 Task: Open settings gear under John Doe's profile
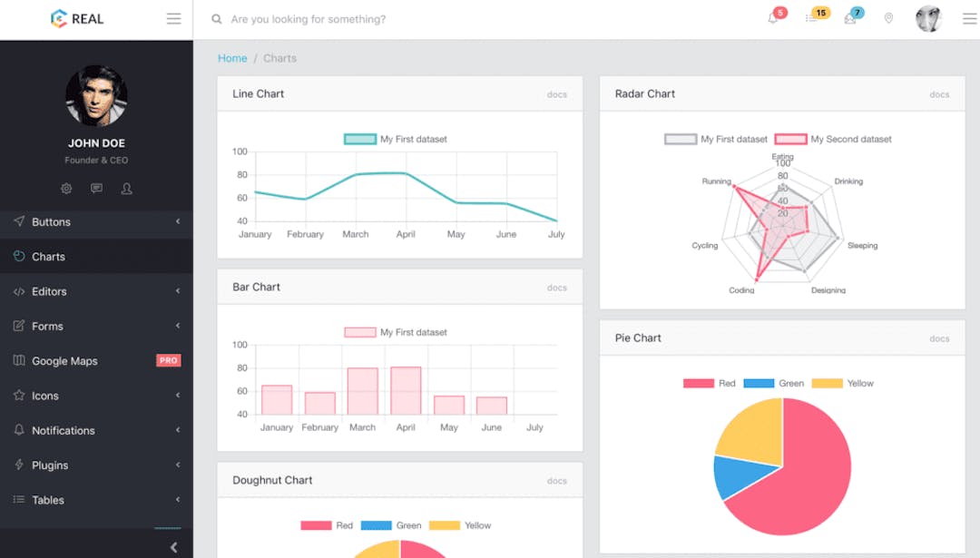tap(65, 188)
